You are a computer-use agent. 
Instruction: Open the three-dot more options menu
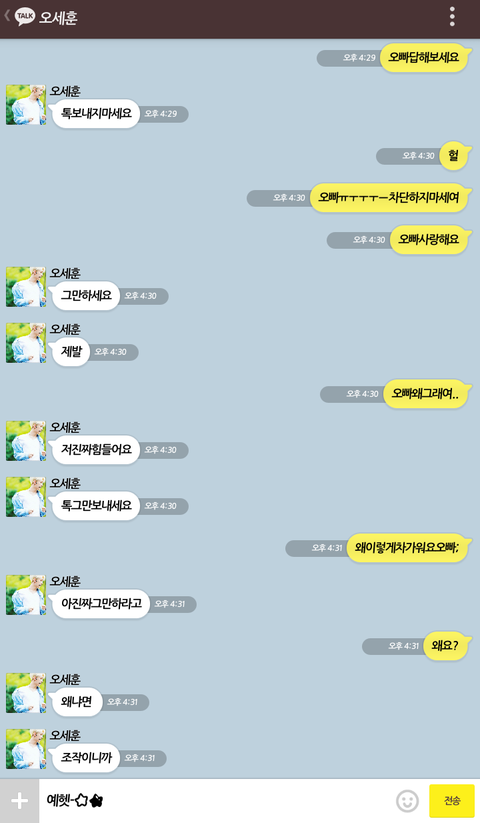[452, 17]
